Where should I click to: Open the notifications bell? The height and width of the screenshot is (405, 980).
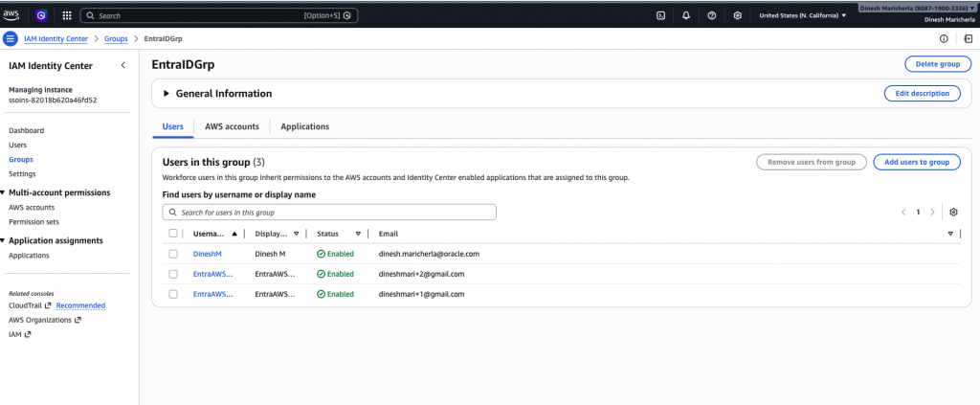point(686,15)
